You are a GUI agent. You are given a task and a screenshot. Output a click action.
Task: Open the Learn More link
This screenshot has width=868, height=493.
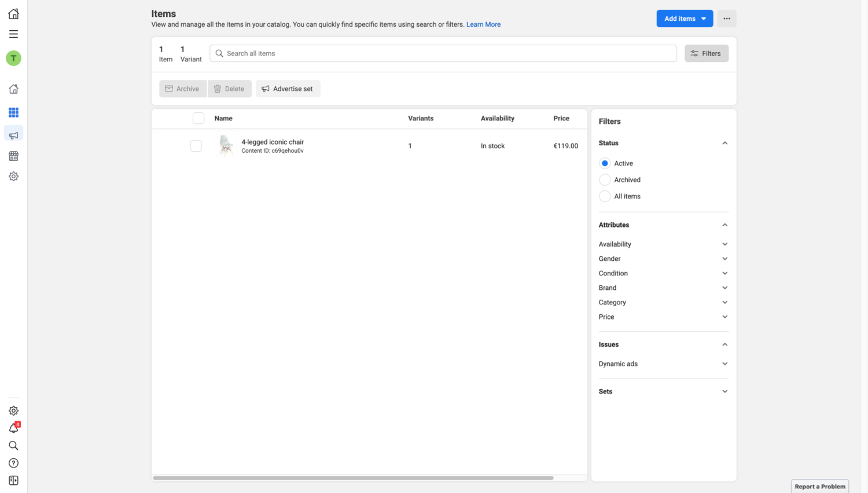click(x=483, y=24)
